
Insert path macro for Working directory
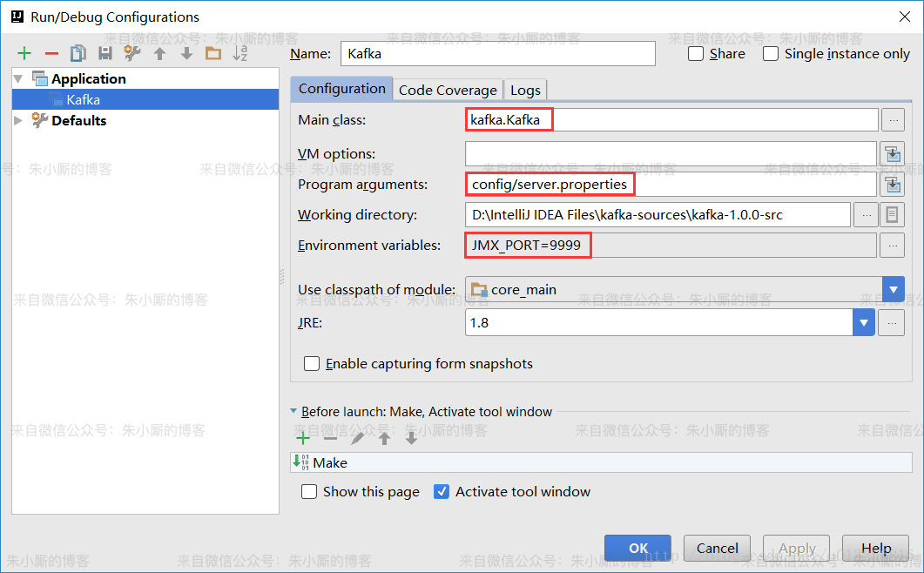tap(892, 215)
